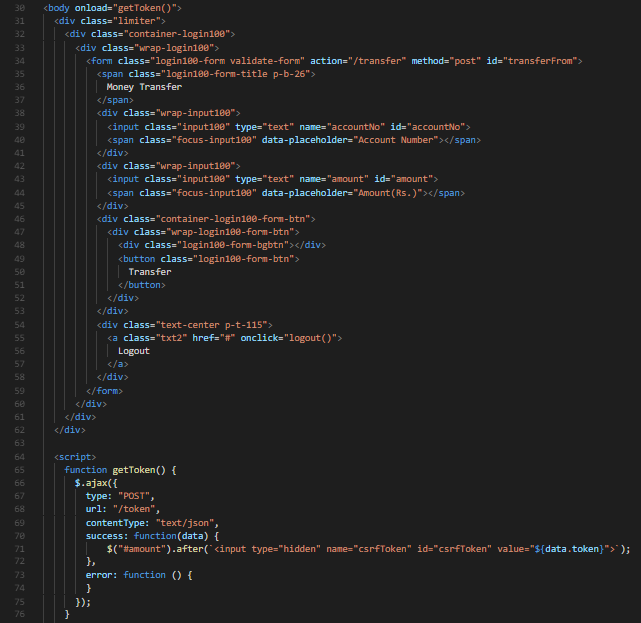Click line number 64 in the gutter
The image size is (641, 623).
pos(19,457)
